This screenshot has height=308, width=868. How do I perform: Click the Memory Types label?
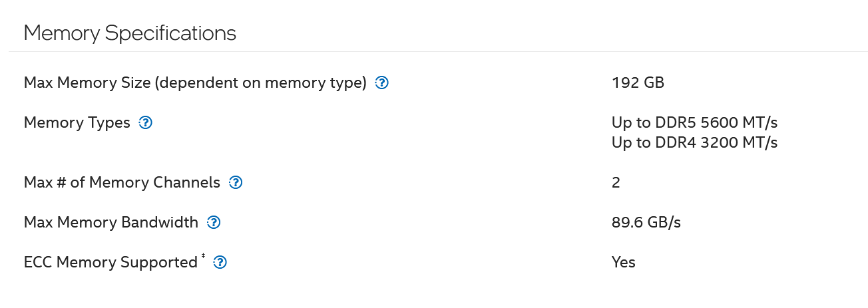pyautogui.click(x=77, y=123)
